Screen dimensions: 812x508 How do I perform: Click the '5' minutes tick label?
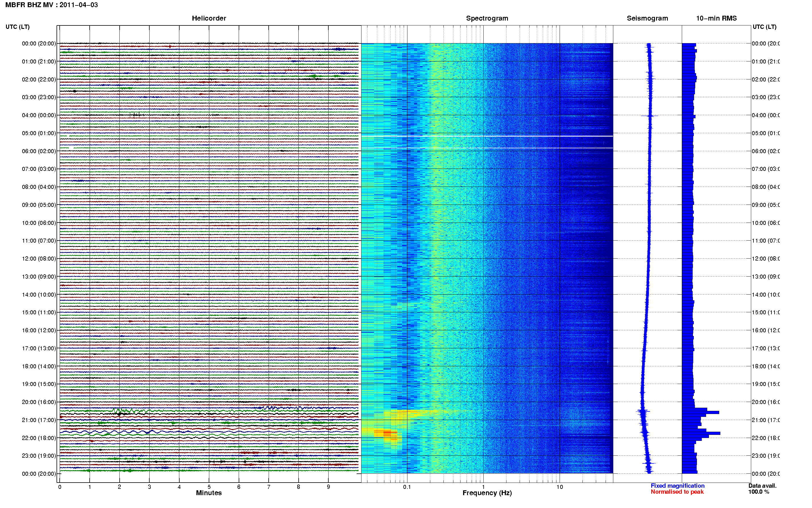209,487
